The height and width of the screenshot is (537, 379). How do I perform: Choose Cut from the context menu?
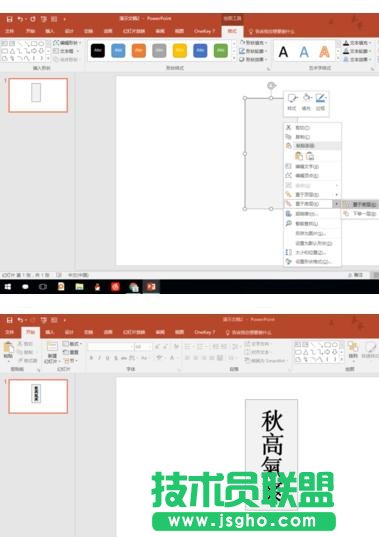(x=312, y=127)
